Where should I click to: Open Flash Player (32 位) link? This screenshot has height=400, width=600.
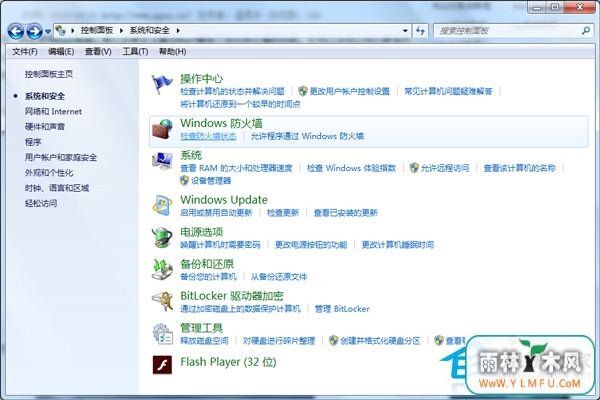point(228,362)
